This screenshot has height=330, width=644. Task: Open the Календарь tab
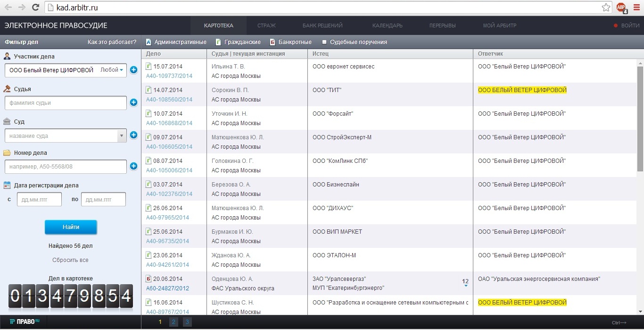pyautogui.click(x=388, y=25)
